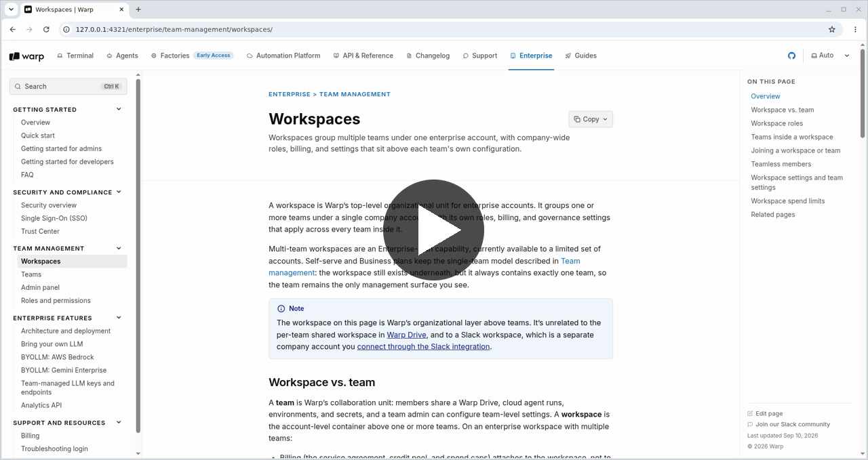This screenshot has width=868, height=460.
Task: Collapse the Security and Compliance section
Action: [x=119, y=192]
